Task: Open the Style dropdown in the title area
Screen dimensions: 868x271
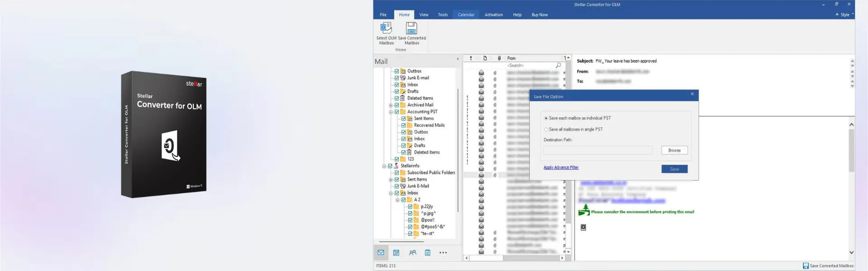Action: [x=844, y=14]
